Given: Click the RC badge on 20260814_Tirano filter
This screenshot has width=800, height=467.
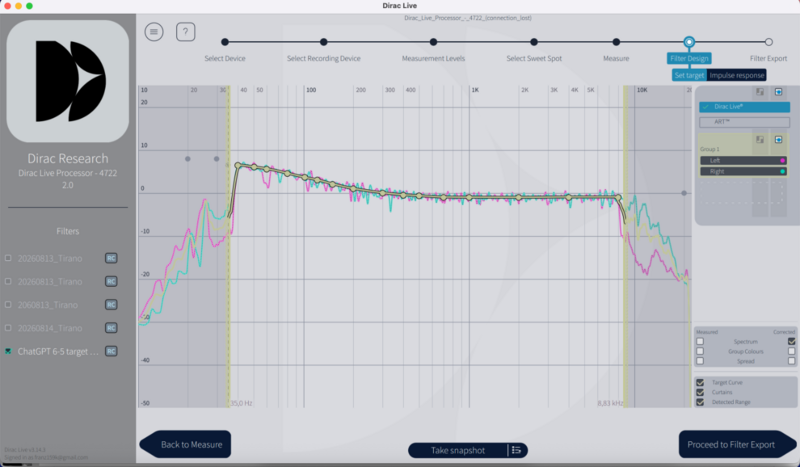Looking at the screenshot, I should 111,328.
